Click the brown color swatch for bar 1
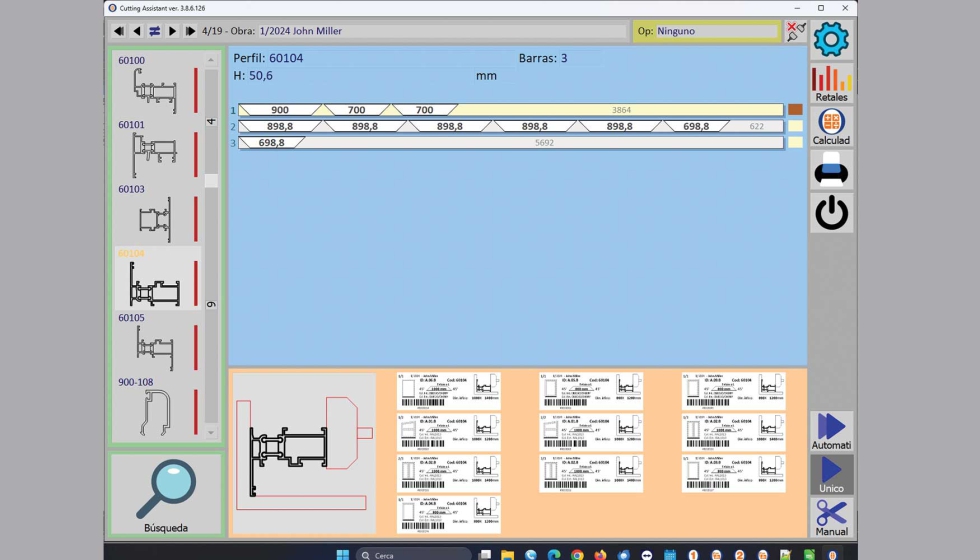 (795, 110)
